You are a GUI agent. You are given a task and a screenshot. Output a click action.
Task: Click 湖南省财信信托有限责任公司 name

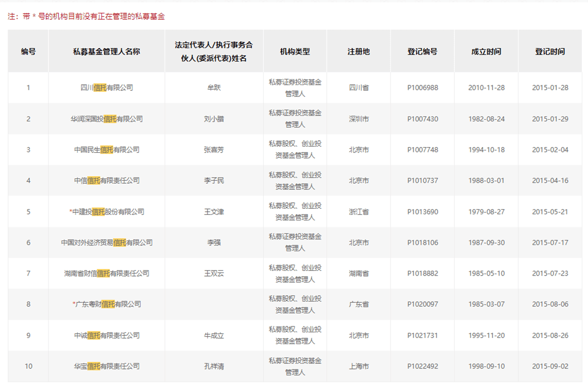[x=107, y=274]
